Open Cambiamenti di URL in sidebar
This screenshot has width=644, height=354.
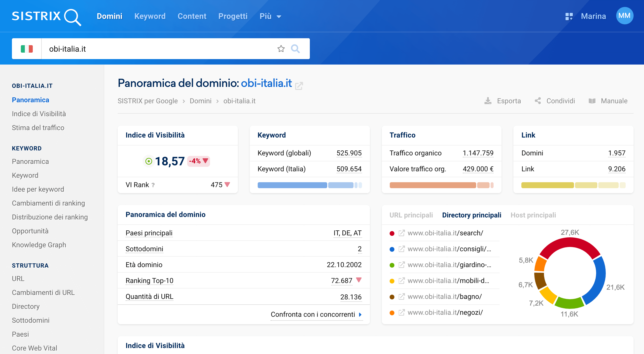[x=43, y=292]
